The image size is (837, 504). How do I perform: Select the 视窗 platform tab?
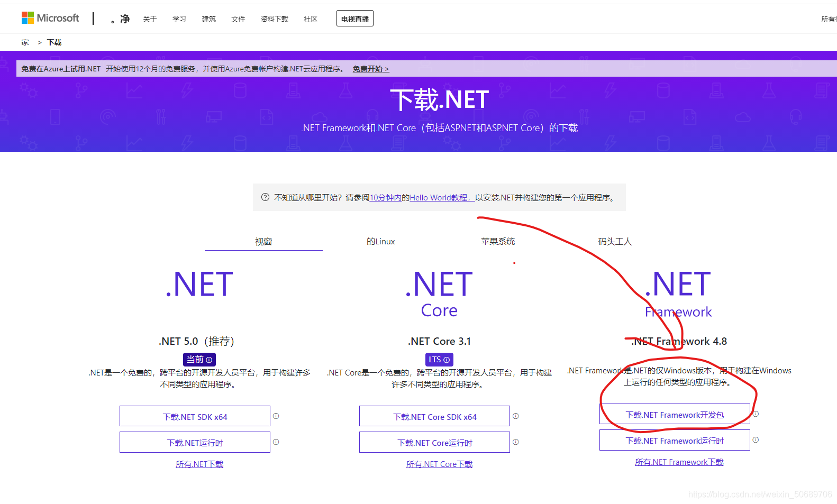click(263, 242)
